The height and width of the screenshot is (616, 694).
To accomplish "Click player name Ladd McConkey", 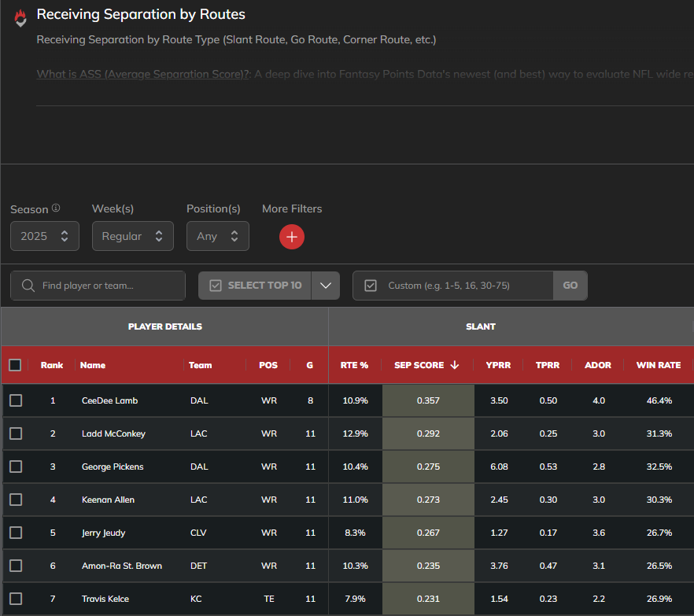I will click(113, 433).
